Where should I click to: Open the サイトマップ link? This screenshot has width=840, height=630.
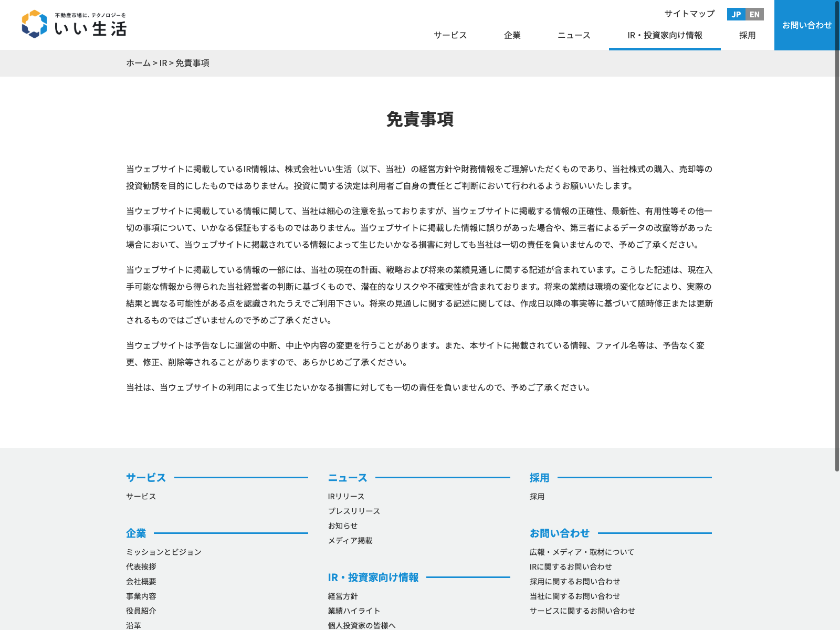point(689,14)
